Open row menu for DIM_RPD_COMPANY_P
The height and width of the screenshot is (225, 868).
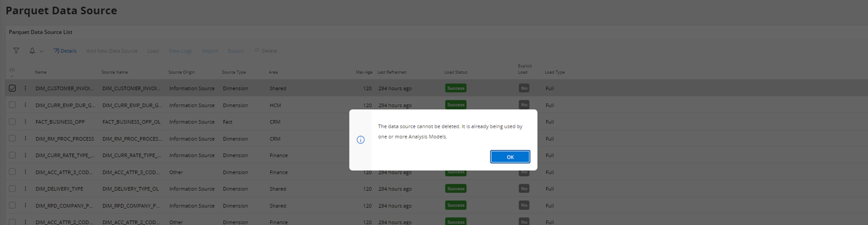pos(25,205)
